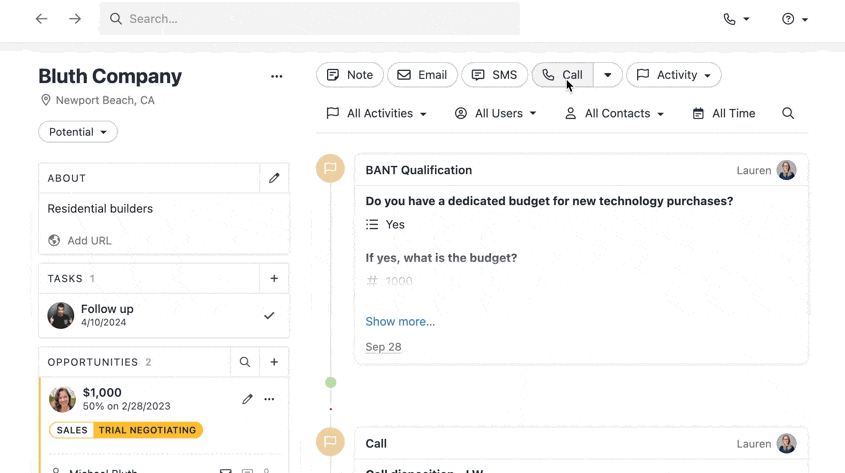
Task: Go forward with the right arrow
Action: (x=75, y=19)
